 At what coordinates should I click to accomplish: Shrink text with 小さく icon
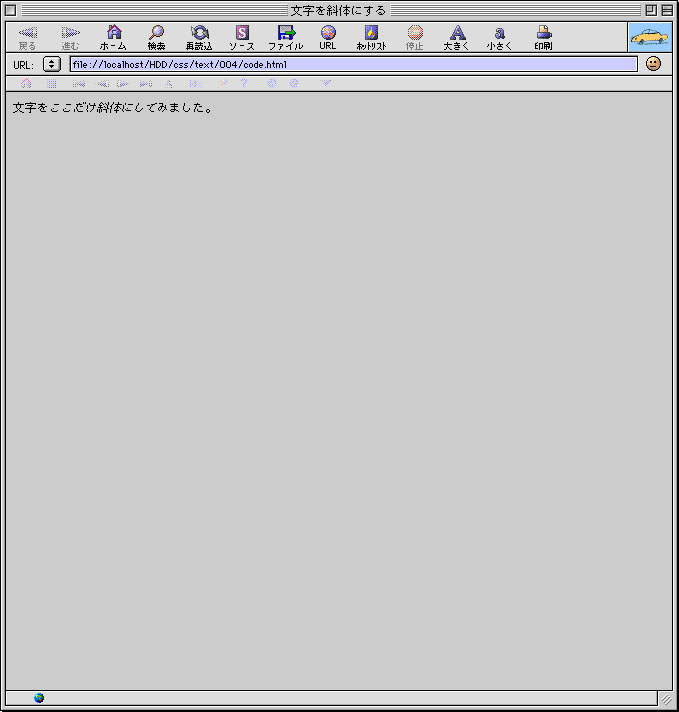pos(500,33)
